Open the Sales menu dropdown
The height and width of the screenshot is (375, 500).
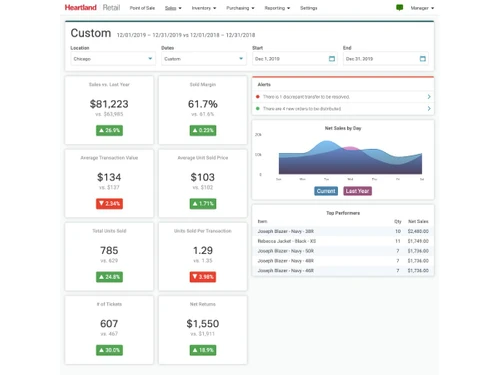[173, 8]
